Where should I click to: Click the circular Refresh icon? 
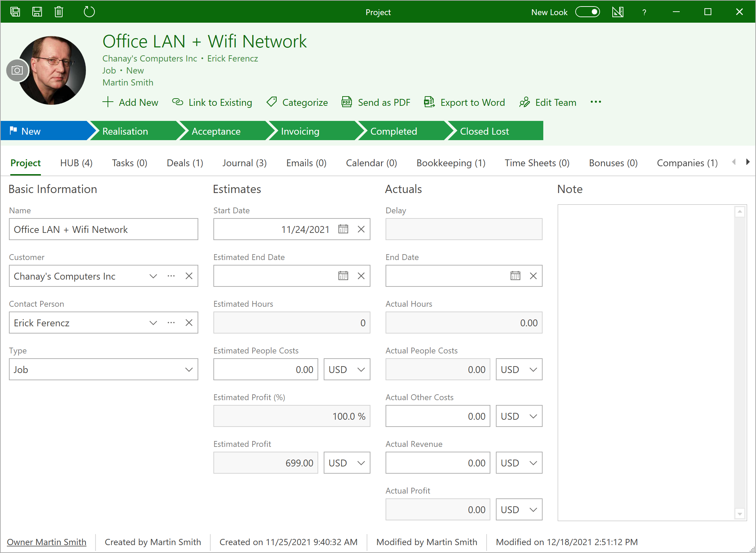[x=89, y=12]
